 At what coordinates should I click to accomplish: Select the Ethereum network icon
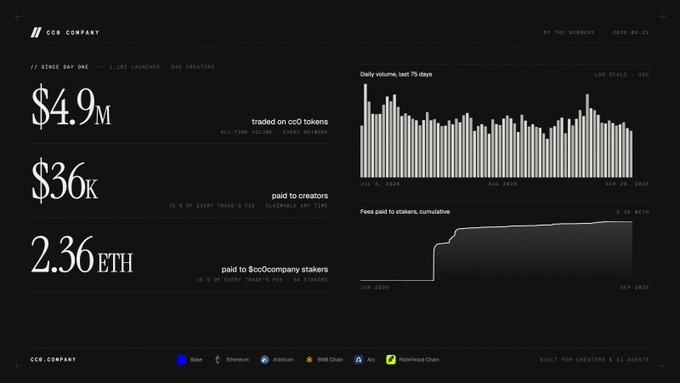tap(218, 360)
